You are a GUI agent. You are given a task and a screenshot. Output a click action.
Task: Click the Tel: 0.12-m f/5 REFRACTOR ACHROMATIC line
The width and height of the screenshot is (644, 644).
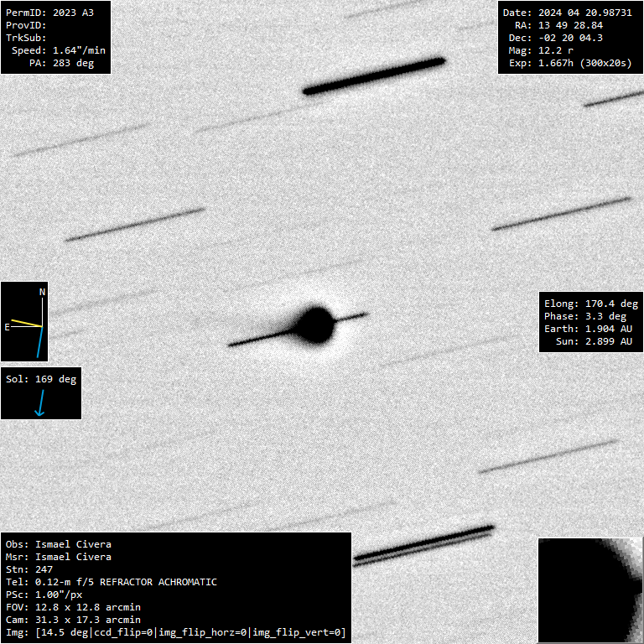coord(112,583)
